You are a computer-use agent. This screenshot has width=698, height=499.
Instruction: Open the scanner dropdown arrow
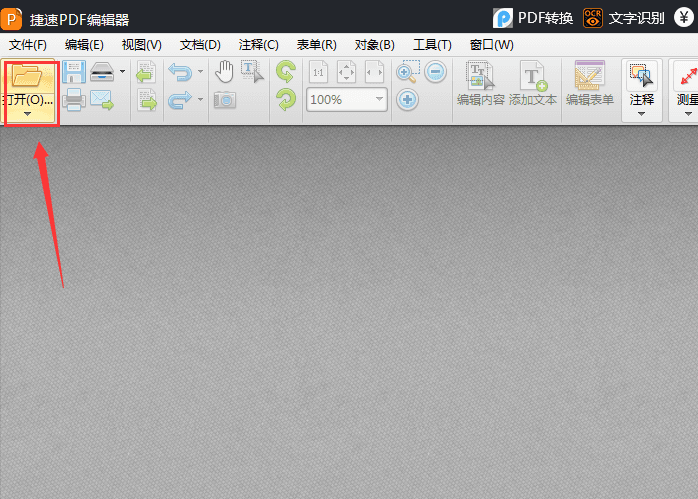[x=123, y=72]
